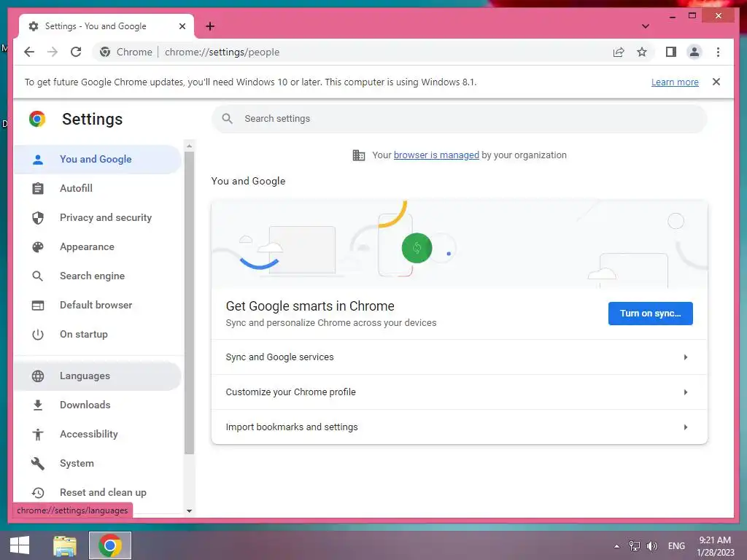Click the ENG language indicator
The image size is (747, 560).
(676, 546)
